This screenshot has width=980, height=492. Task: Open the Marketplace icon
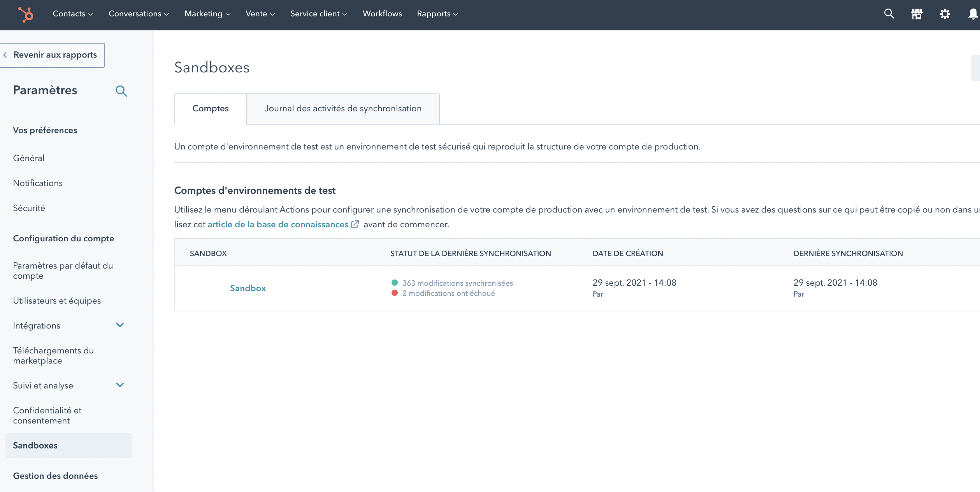917,14
